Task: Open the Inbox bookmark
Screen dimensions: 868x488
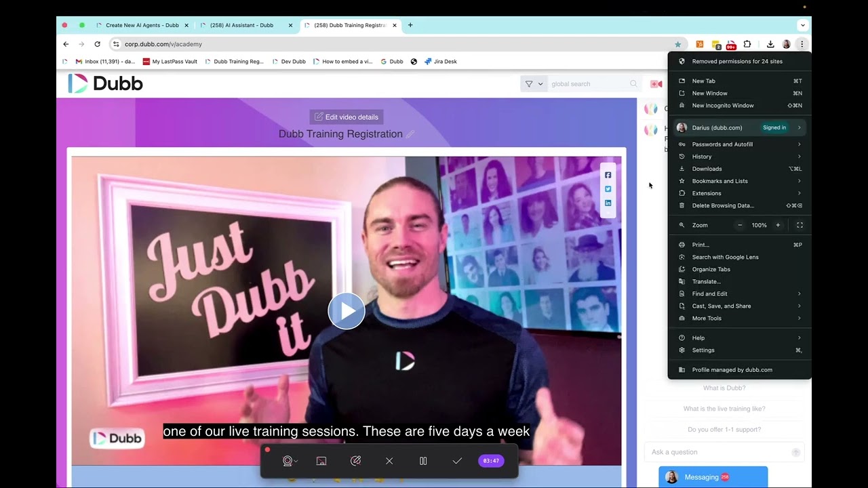Action: click(x=104, y=62)
